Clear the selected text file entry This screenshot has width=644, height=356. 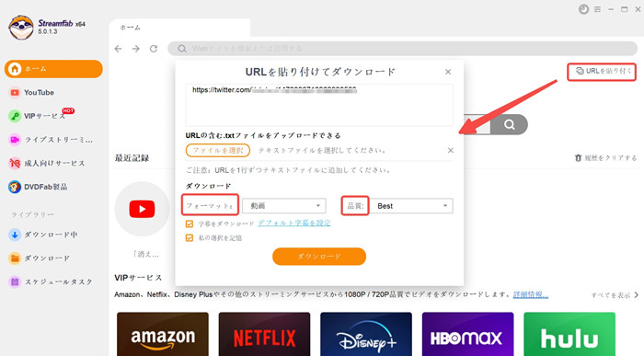click(x=451, y=150)
